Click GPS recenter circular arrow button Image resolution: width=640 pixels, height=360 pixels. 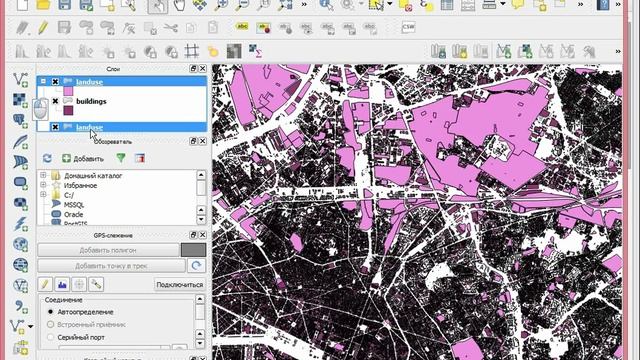196,266
